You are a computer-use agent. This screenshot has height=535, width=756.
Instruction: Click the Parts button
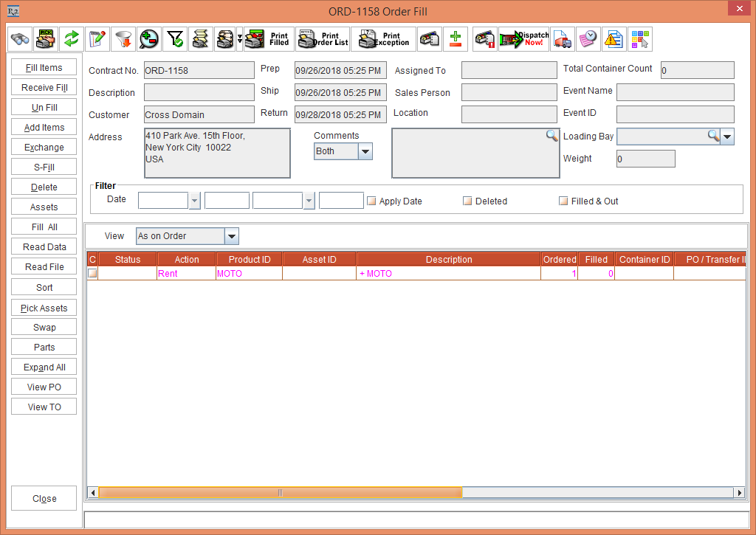(44, 347)
